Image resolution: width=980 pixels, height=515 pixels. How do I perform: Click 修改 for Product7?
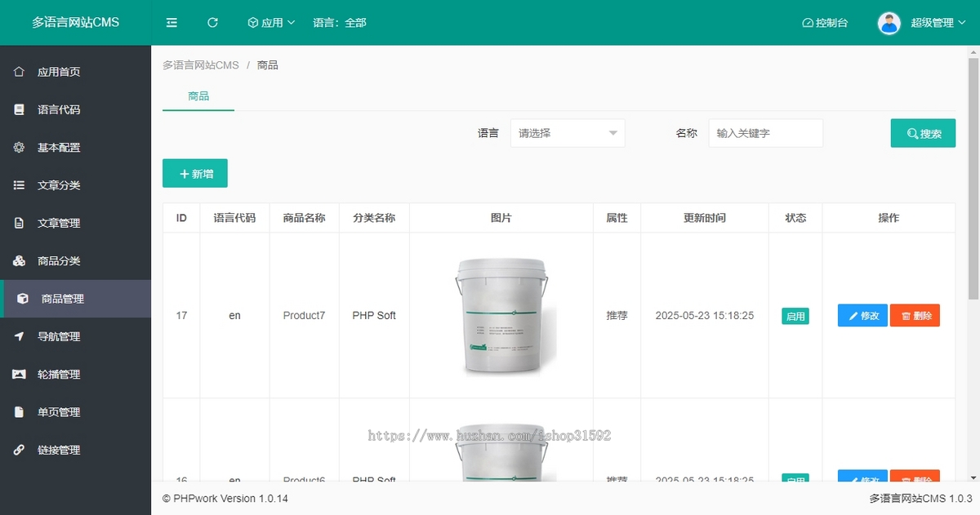coord(862,315)
